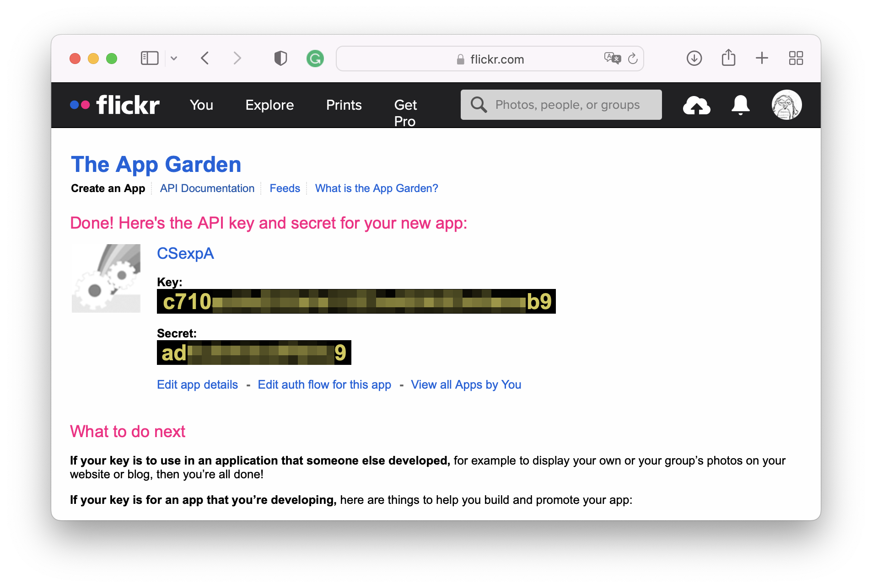The height and width of the screenshot is (588, 872).
Task: Click the lock icon in address bar
Action: 460,59
